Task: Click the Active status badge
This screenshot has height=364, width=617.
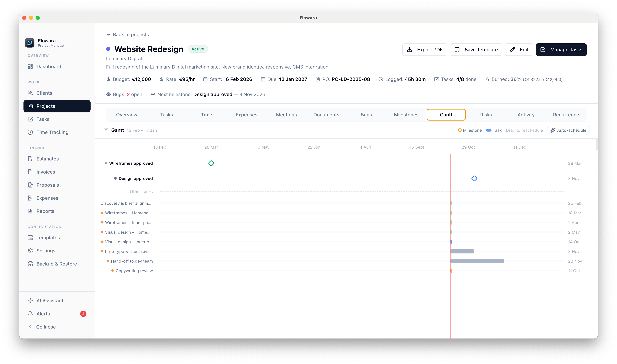Action: 198,49
